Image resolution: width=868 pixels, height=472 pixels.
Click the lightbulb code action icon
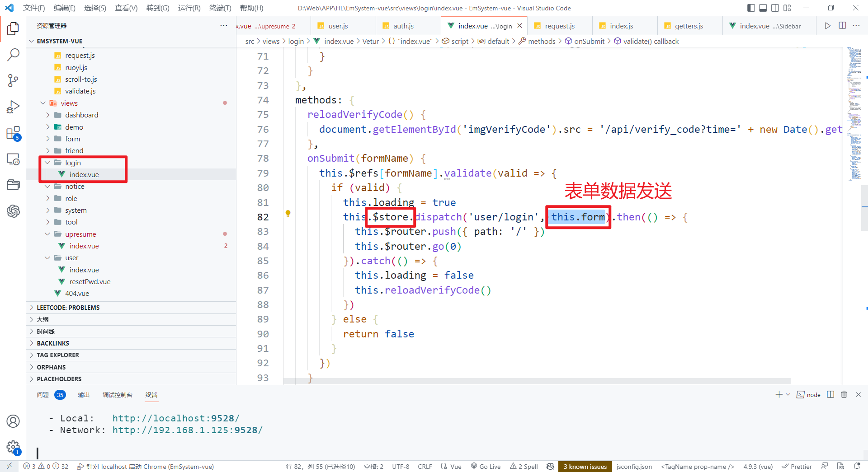tap(288, 213)
